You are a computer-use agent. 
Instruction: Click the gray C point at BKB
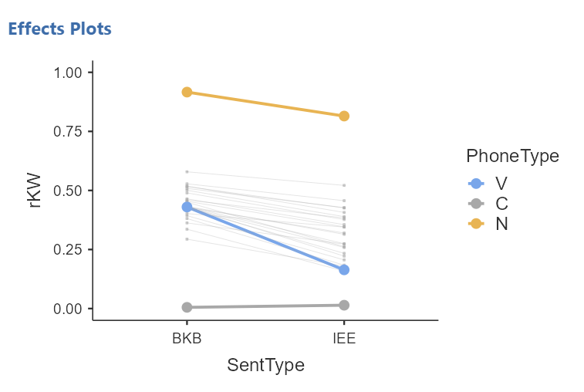click(x=187, y=307)
